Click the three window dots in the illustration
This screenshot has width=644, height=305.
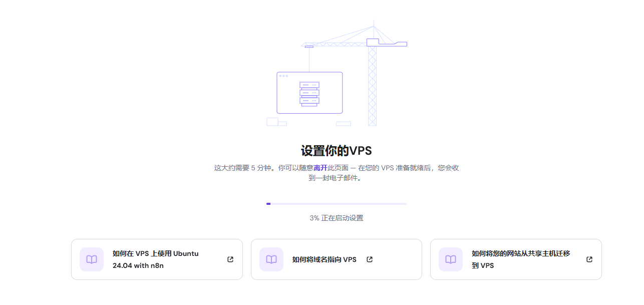click(x=283, y=76)
